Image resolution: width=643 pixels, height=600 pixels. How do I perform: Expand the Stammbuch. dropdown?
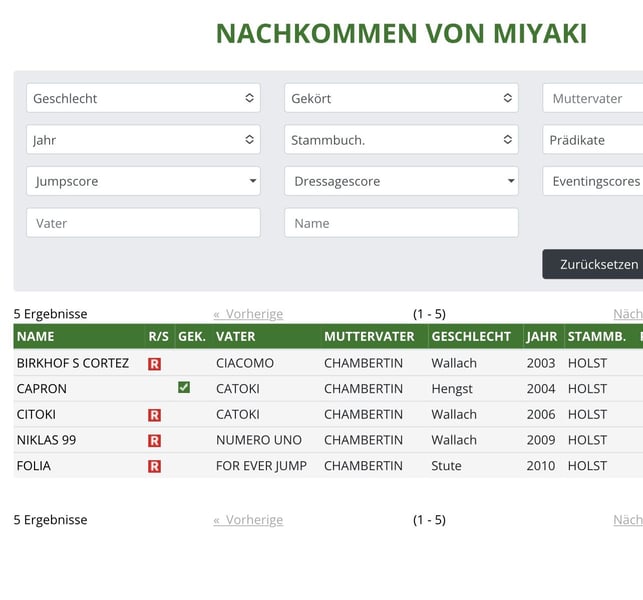click(x=401, y=140)
